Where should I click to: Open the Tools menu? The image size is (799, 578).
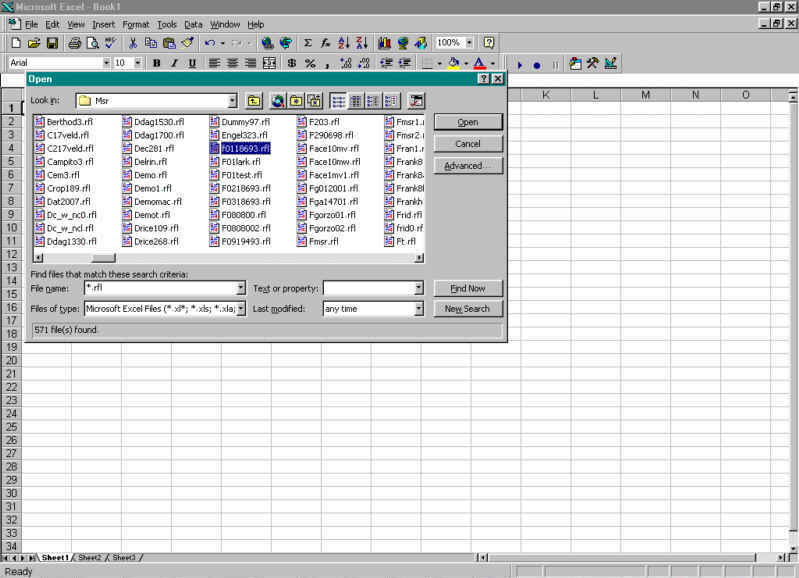[x=167, y=24]
